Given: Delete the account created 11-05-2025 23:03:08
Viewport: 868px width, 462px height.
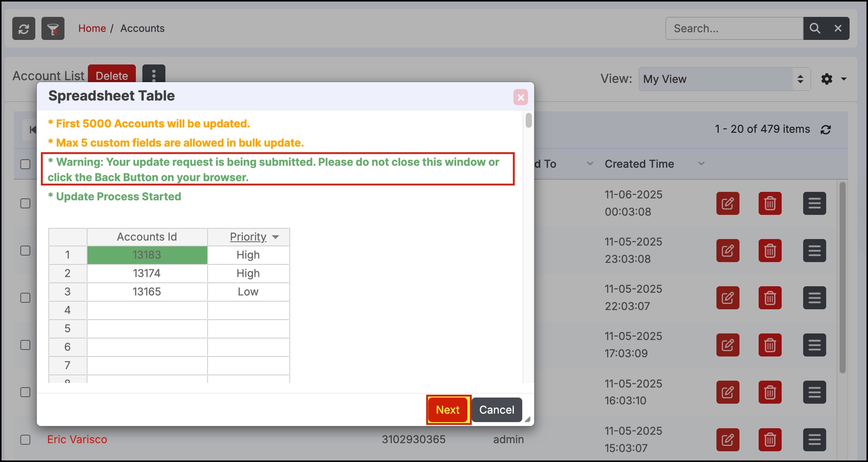Looking at the screenshot, I should click(770, 251).
